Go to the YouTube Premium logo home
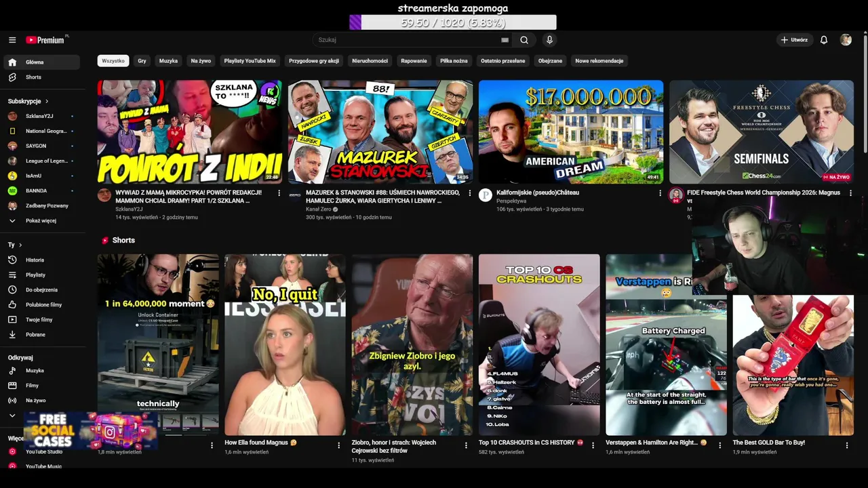Screen dimensions: 868x488 point(45,40)
